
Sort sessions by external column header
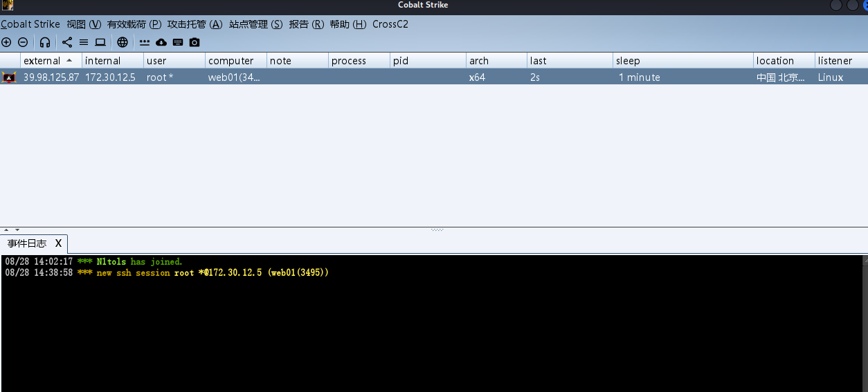click(42, 61)
